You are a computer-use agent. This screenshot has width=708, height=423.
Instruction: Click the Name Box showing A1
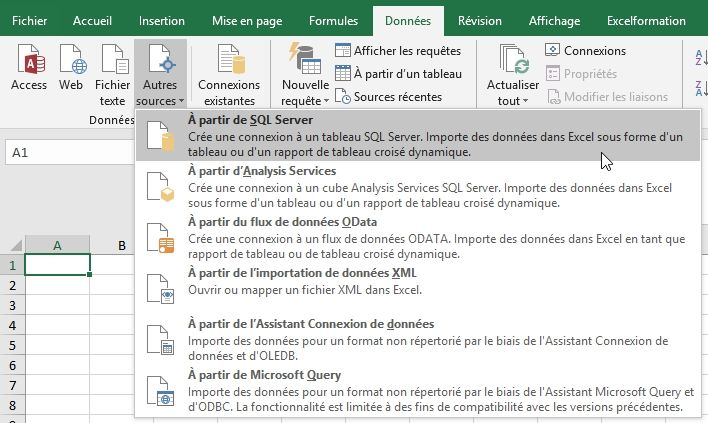pyautogui.click(x=60, y=153)
